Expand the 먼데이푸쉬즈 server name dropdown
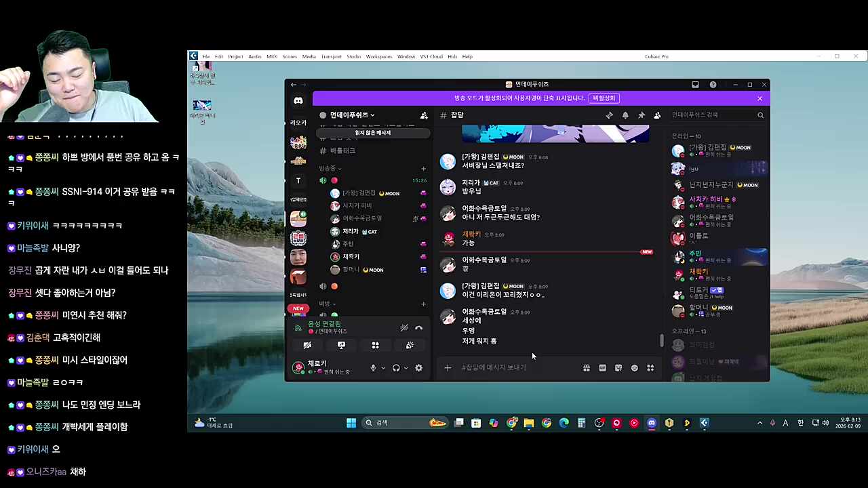 (352, 115)
